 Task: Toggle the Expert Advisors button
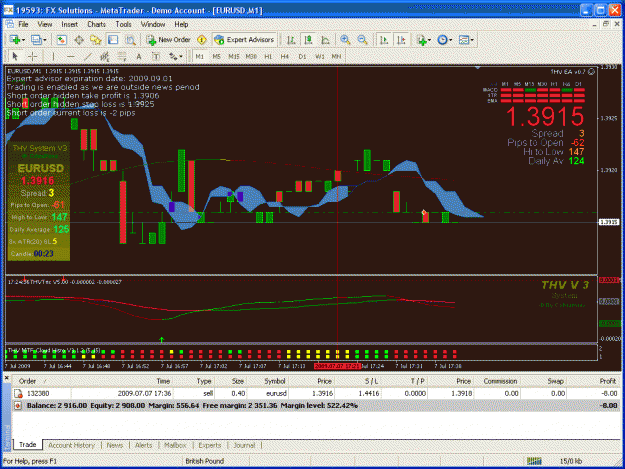(x=244, y=40)
